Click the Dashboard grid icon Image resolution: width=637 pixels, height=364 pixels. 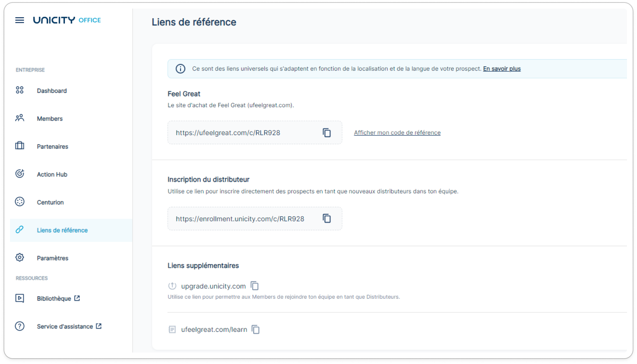[20, 90]
